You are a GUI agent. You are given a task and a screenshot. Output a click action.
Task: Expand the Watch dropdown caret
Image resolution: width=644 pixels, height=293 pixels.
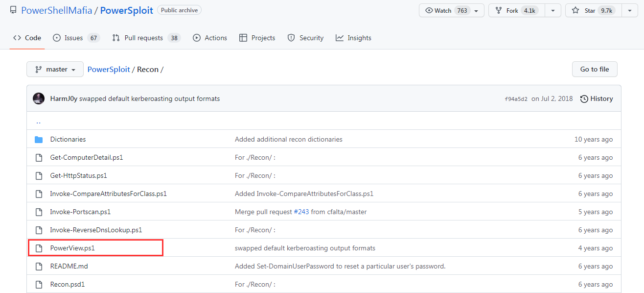(x=477, y=10)
